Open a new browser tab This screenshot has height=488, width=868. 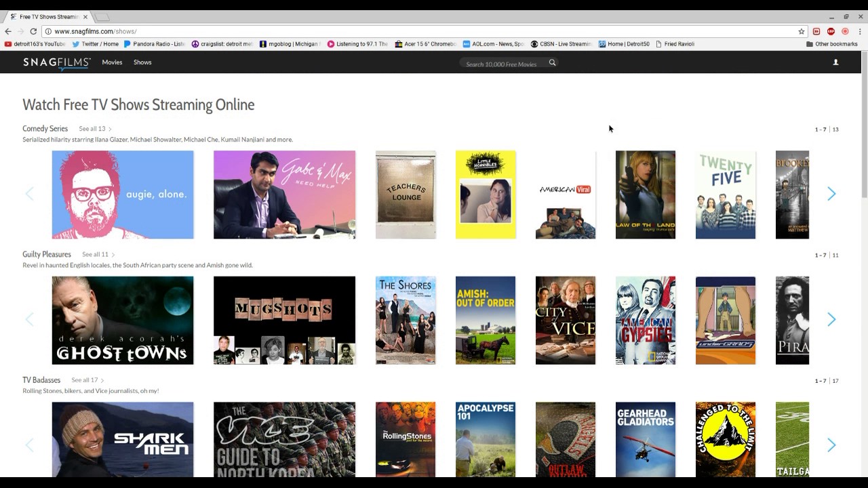[102, 16]
